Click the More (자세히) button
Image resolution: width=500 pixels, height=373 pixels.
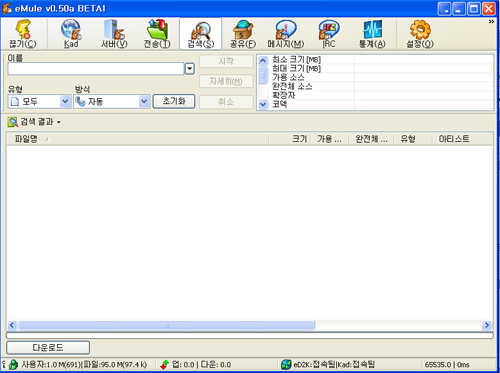click(226, 81)
